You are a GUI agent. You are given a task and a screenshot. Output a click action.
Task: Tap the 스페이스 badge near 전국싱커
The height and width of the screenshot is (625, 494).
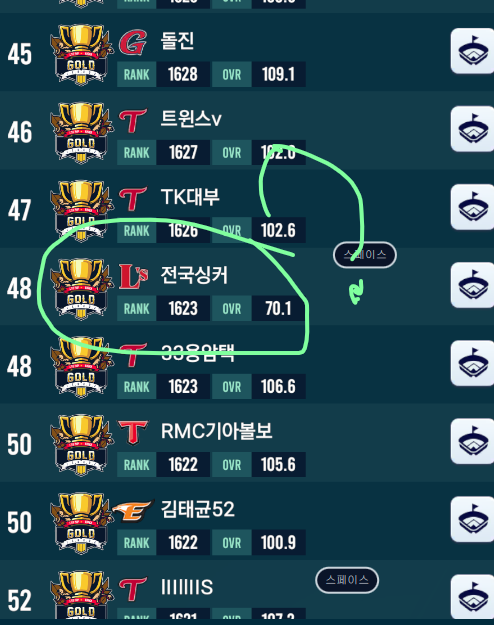pos(365,255)
